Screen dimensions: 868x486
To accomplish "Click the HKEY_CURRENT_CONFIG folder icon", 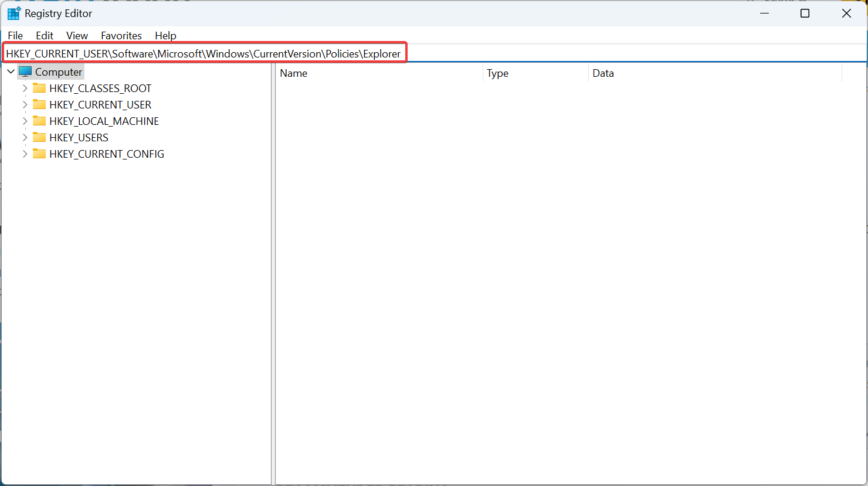I will click(x=39, y=154).
